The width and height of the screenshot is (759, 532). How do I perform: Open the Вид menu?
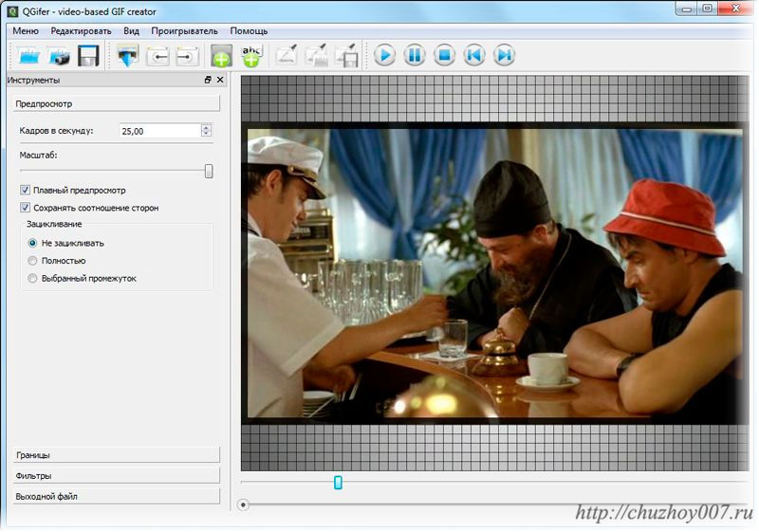(x=131, y=31)
